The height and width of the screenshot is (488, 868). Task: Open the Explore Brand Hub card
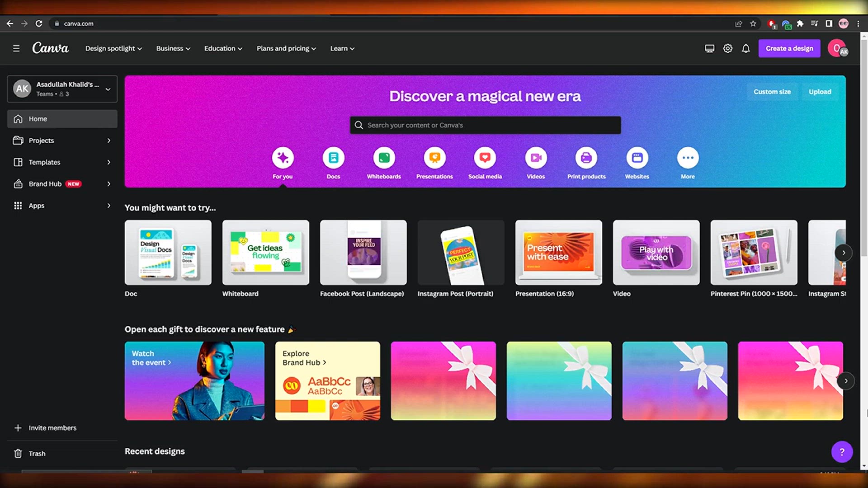click(328, 381)
